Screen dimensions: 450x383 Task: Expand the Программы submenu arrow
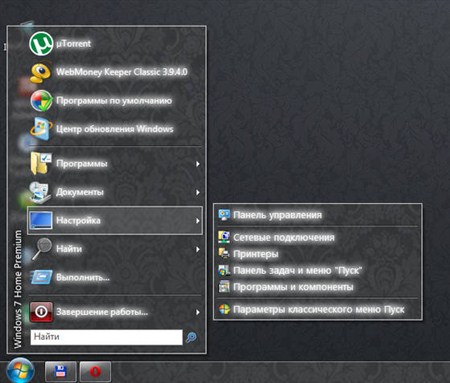coord(198,164)
